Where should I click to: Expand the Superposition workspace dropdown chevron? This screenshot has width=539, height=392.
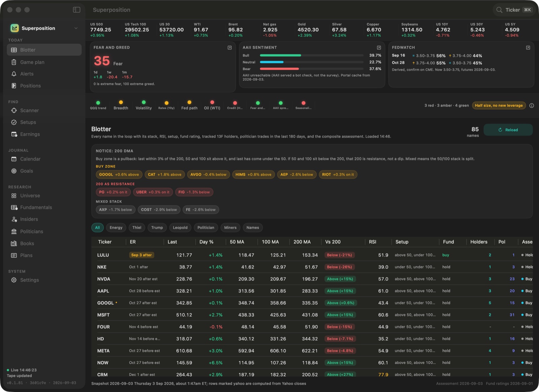pos(76,28)
